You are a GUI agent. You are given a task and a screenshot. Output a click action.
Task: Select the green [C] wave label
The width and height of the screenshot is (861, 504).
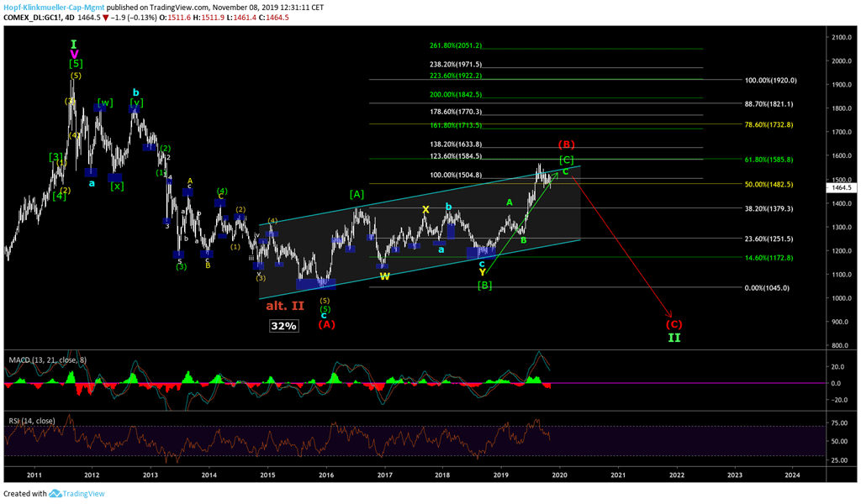(x=567, y=160)
